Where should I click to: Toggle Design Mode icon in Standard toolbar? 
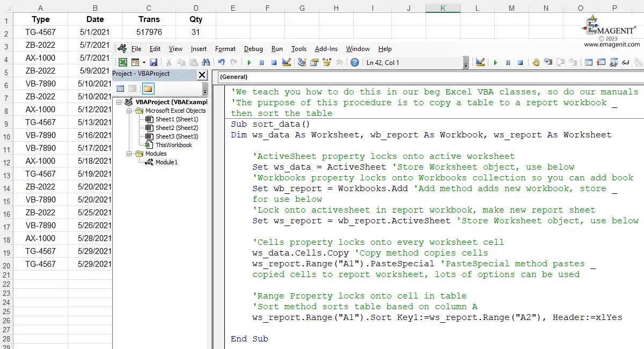(286, 62)
